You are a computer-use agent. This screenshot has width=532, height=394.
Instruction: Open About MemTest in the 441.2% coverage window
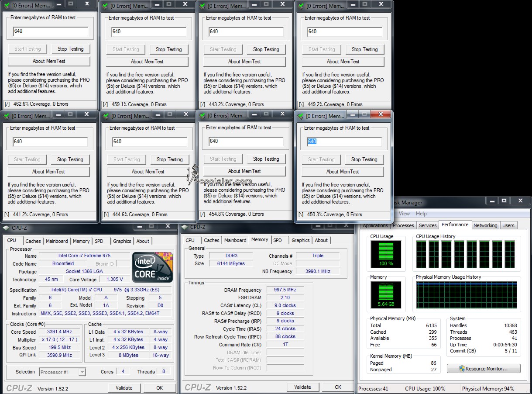[48, 172]
